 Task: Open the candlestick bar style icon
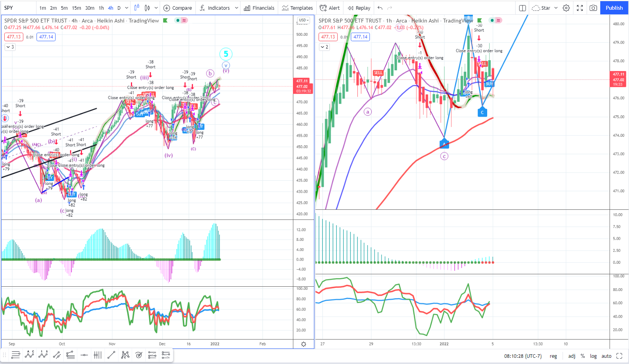(136, 8)
